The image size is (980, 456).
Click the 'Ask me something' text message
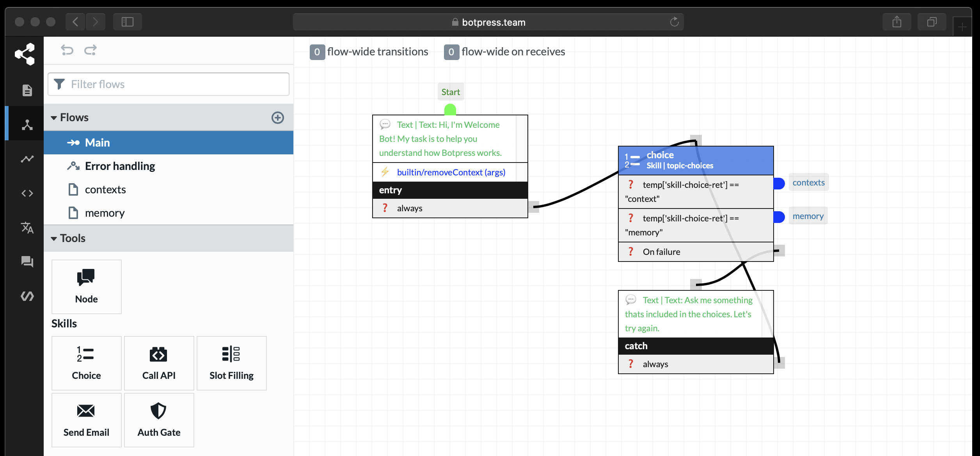pos(691,314)
